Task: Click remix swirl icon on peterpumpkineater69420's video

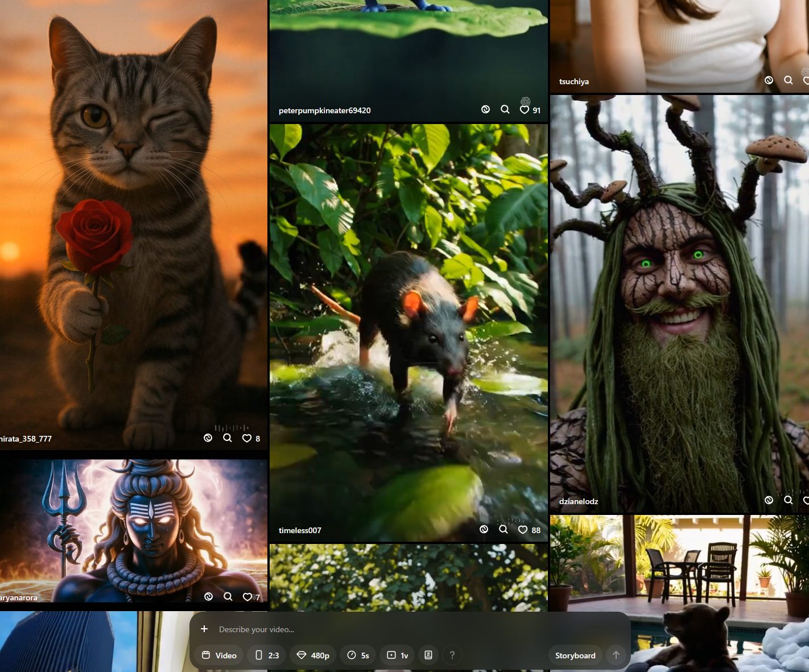Action: [485, 110]
